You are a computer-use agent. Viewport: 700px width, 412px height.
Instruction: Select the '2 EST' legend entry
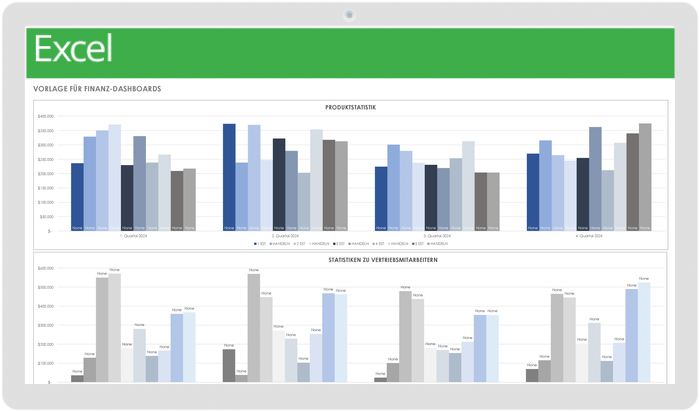[299, 244]
